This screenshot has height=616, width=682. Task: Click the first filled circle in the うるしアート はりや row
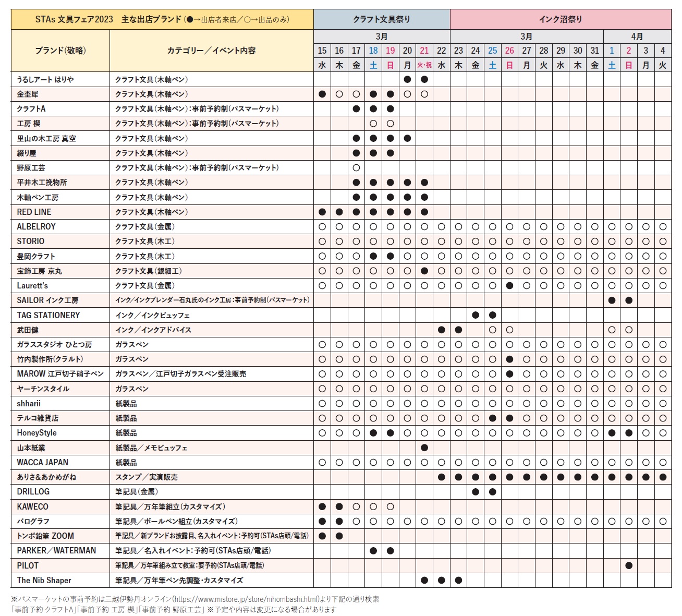(x=407, y=79)
